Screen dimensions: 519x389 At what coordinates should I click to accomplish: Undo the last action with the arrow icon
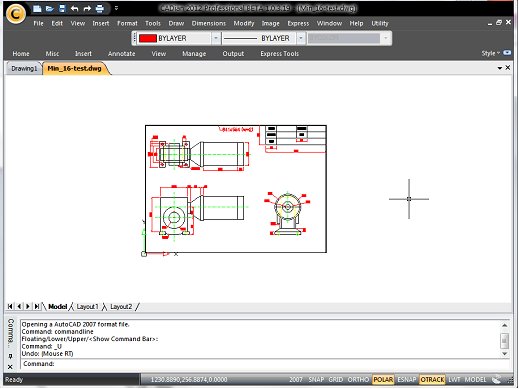point(75,9)
